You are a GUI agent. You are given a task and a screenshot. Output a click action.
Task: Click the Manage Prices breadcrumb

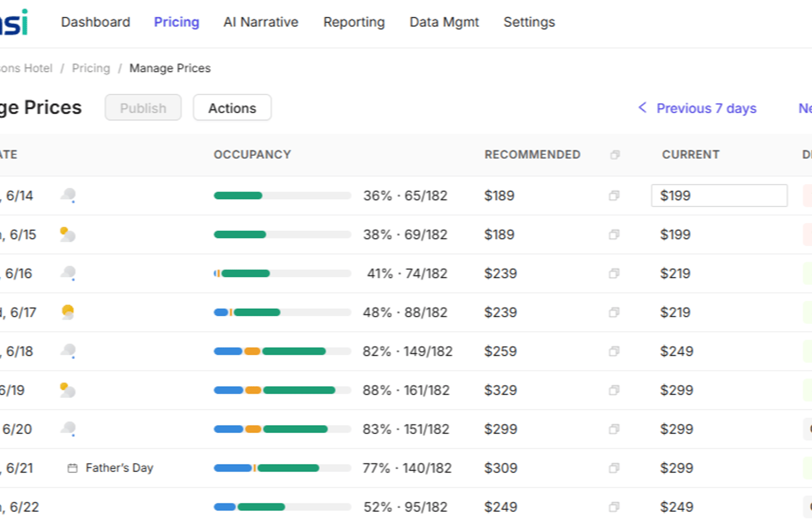click(x=170, y=68)
